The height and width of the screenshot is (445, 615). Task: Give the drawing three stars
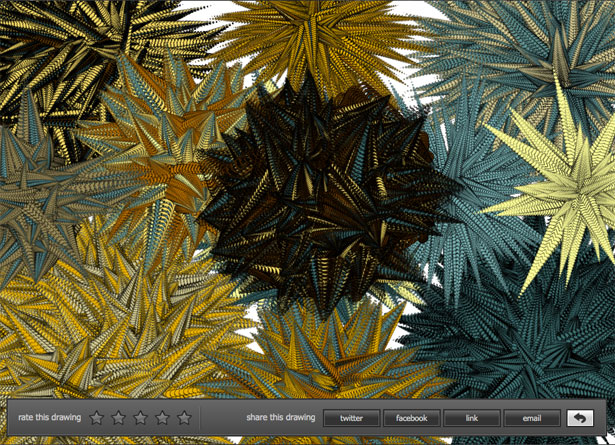[140, 418]
